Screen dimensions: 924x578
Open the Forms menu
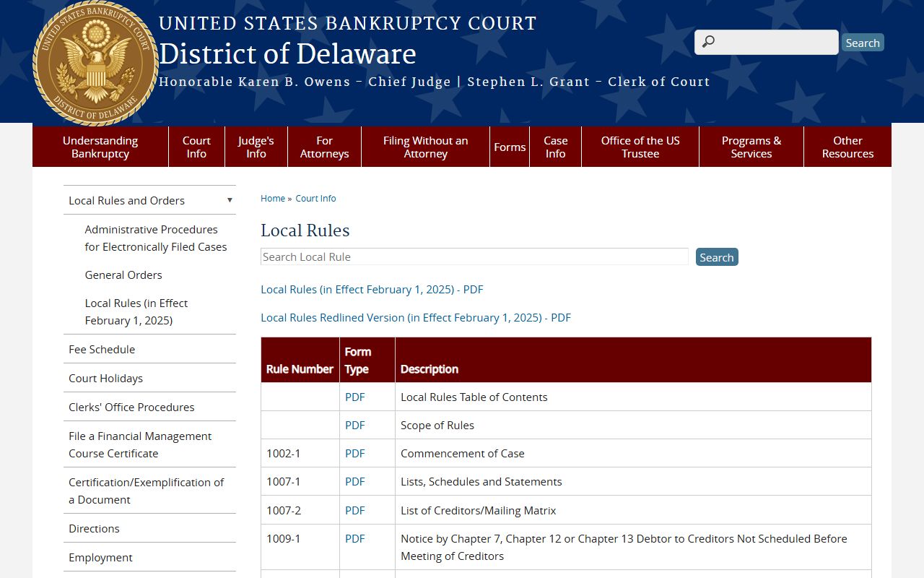click(x=510, y=147)
